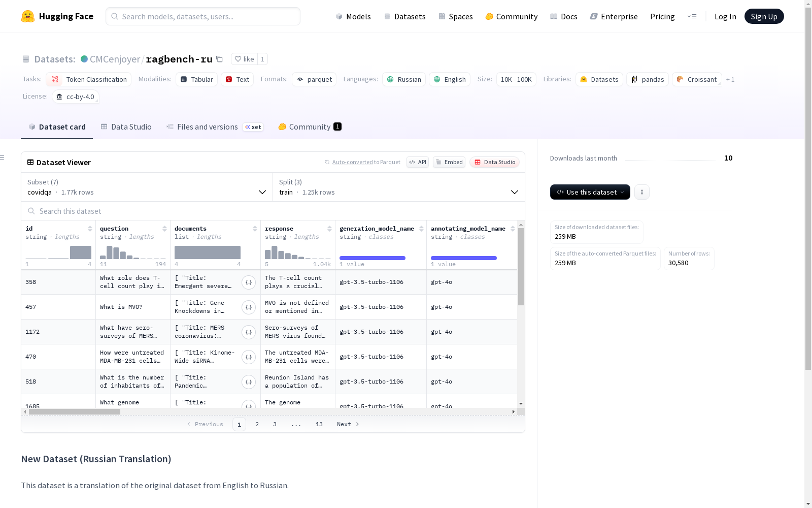Open Spaces in the top navigation
Image resolution: width=812 pixels, height=508 pixels.
click(x=456, y=17)
